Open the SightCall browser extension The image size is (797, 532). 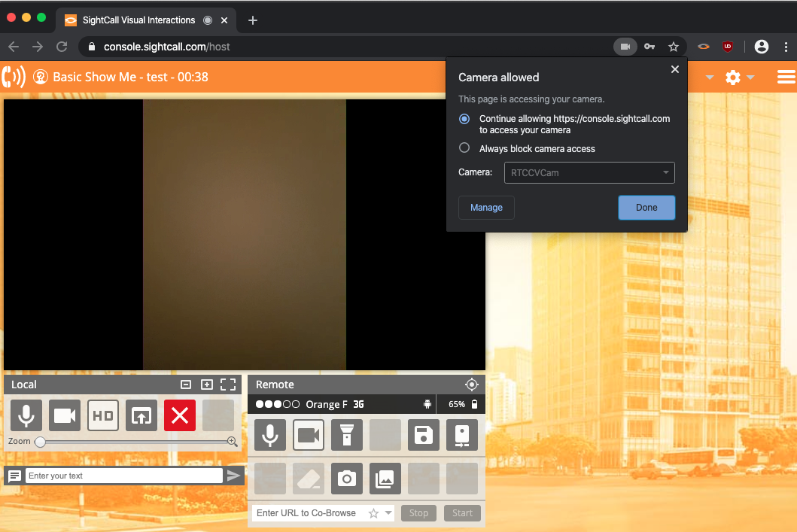(x=704, y=47)
